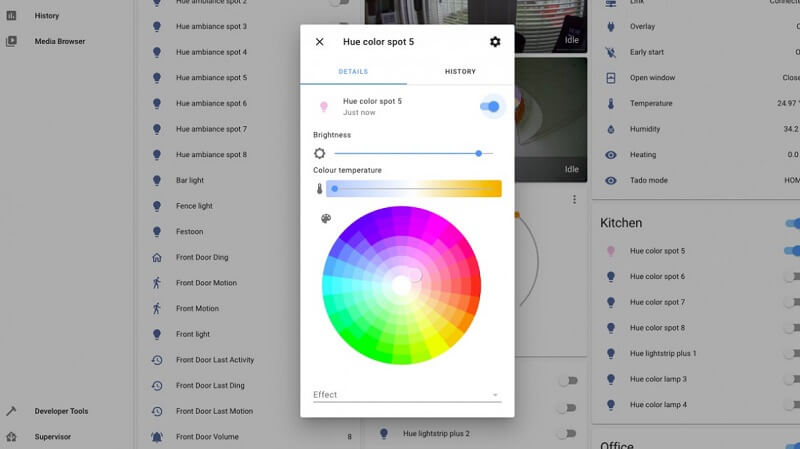Click home icon for Front Door Ding
This screenshot has width=800, height=449.
[x=157, y=257]
